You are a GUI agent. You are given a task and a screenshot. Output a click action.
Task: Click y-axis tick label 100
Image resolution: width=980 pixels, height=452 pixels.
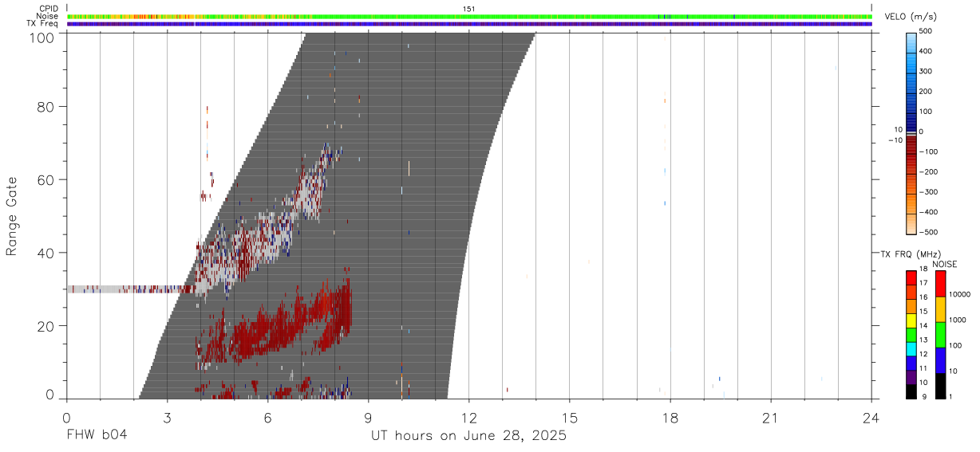tap(41, 37)
